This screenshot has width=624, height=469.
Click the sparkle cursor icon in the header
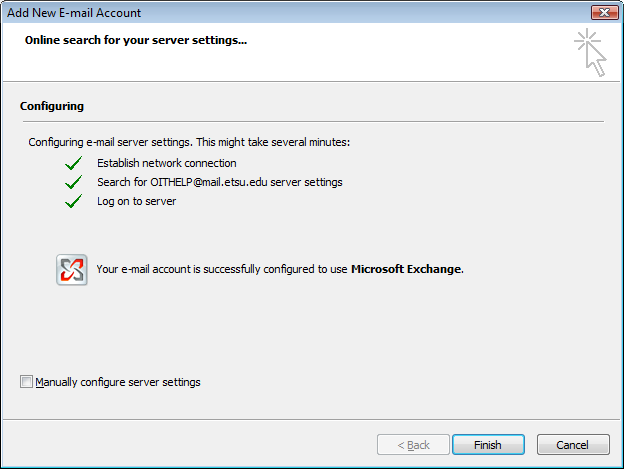click(590, 52)
